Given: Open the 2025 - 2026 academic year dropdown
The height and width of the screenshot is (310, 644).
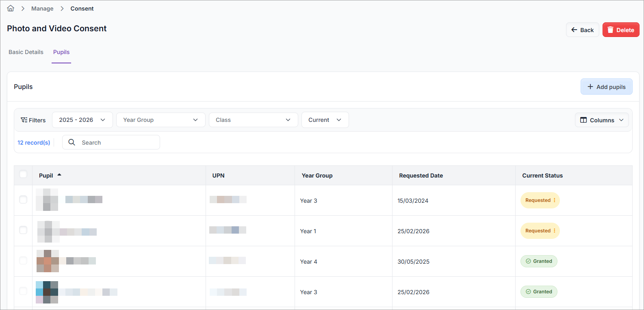Looking at the screenshot, I should click(82, 120).
